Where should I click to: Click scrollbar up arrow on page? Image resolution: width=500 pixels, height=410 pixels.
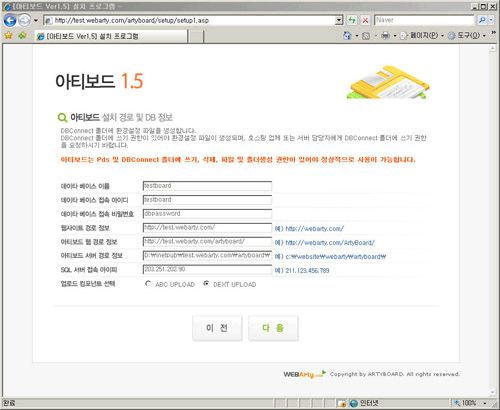[x=493, y=49]
